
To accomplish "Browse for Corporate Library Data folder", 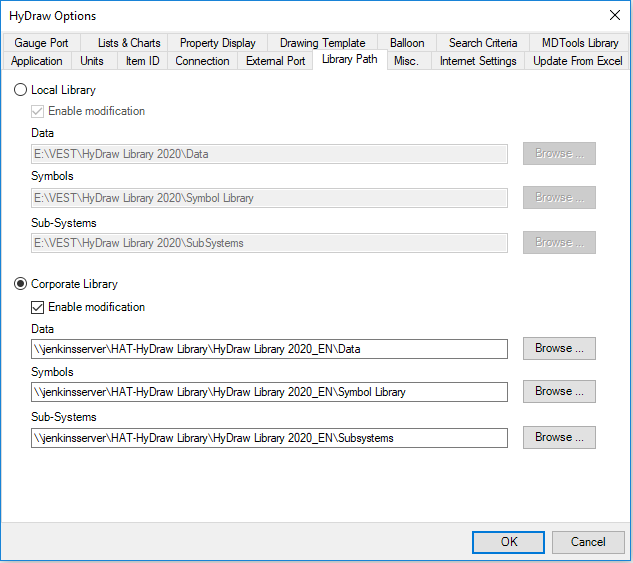I will [559, 348].
